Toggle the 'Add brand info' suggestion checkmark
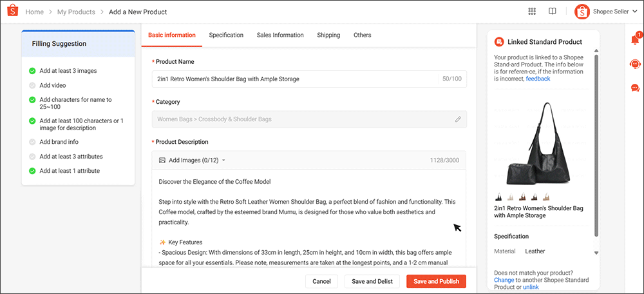The height and width of the screenshot is (294, 644). [x=32, y=142]
